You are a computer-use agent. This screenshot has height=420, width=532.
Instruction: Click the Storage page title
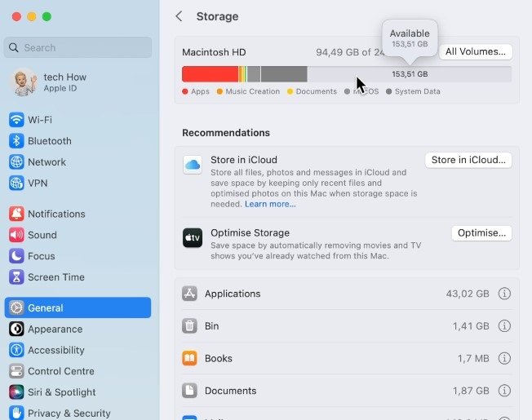217,16
